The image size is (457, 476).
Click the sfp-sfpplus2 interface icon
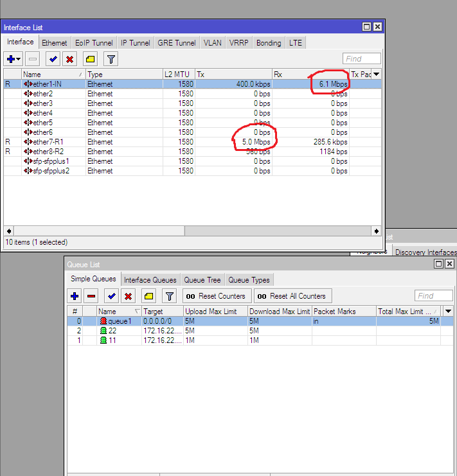28,171
